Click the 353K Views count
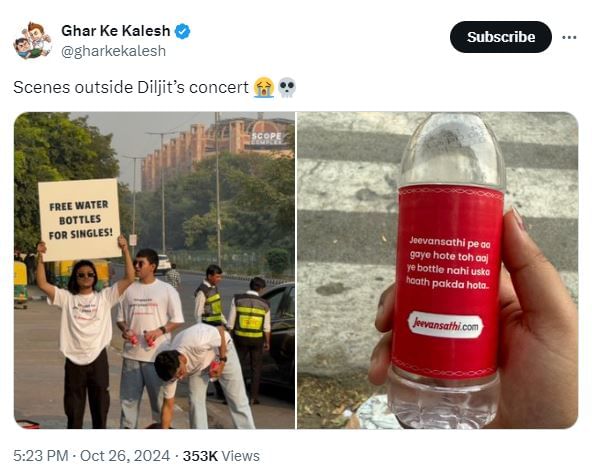 (x=221, y=456)
